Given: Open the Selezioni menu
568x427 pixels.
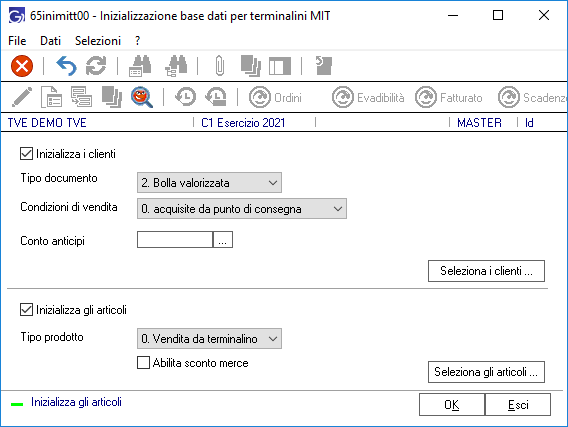Looking at the screenshot, I should [x=98, y=41].
